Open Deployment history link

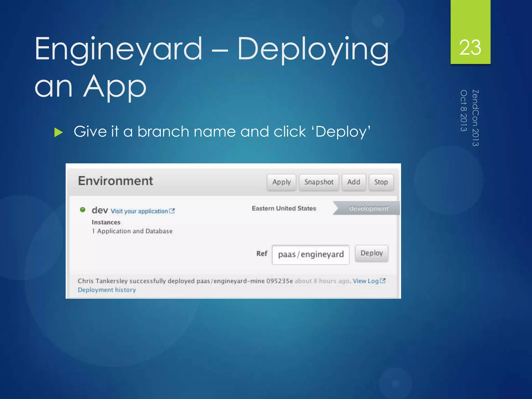(107, 290)
